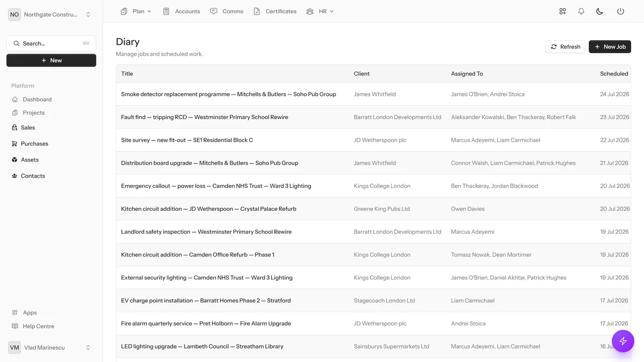The width and height of the screenshot is (644, 362).
Task: Open notifications bell icon
Action: coord(581,11)
